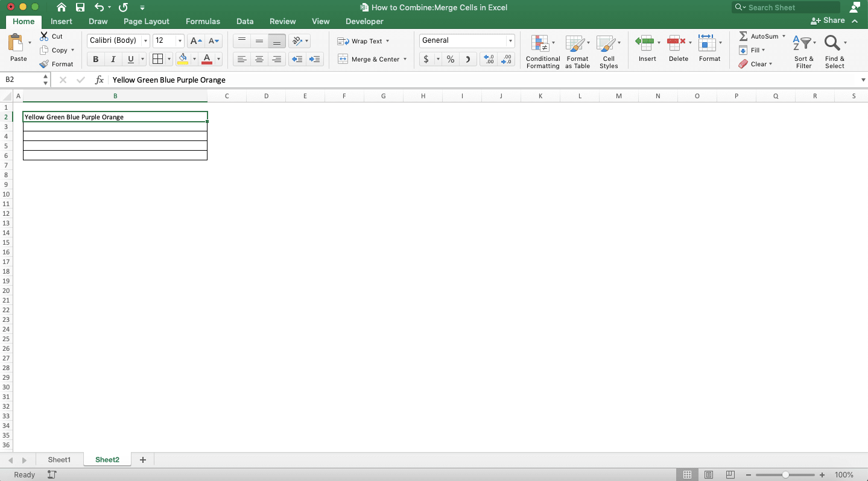Image resolution: width=868 pixels, height=481 pixels.
Task: Switch to the Data tab
Action: point(244,21)
